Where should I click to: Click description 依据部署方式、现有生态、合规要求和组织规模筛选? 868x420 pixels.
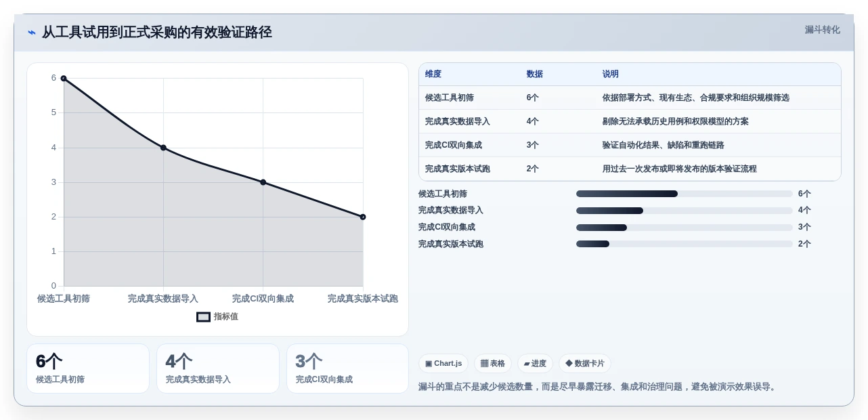click(x=696, y=98)
